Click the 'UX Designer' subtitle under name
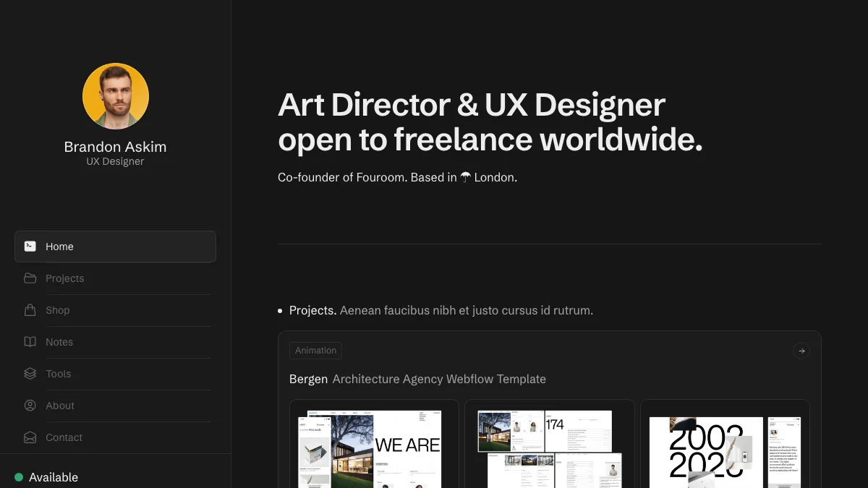Screen dimensions: 868x488 (115, 161)
